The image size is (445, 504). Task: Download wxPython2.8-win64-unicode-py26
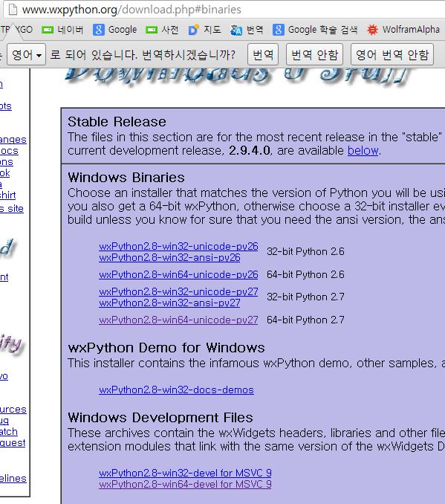tap(178, 274)
